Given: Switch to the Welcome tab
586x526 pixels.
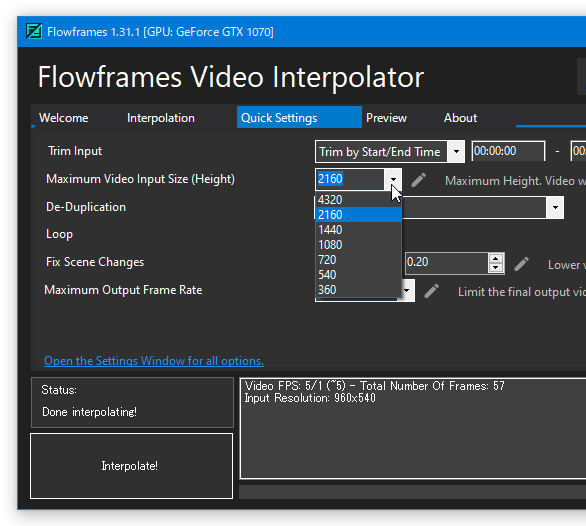Looking at the screenshot, I should pos(64,118).
